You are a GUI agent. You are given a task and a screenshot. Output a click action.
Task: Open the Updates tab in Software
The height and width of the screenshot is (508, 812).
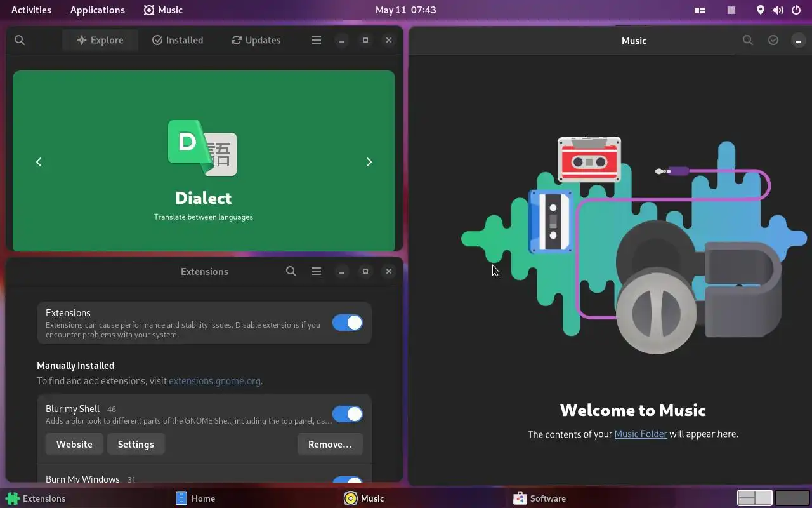(x=256, y=40)
